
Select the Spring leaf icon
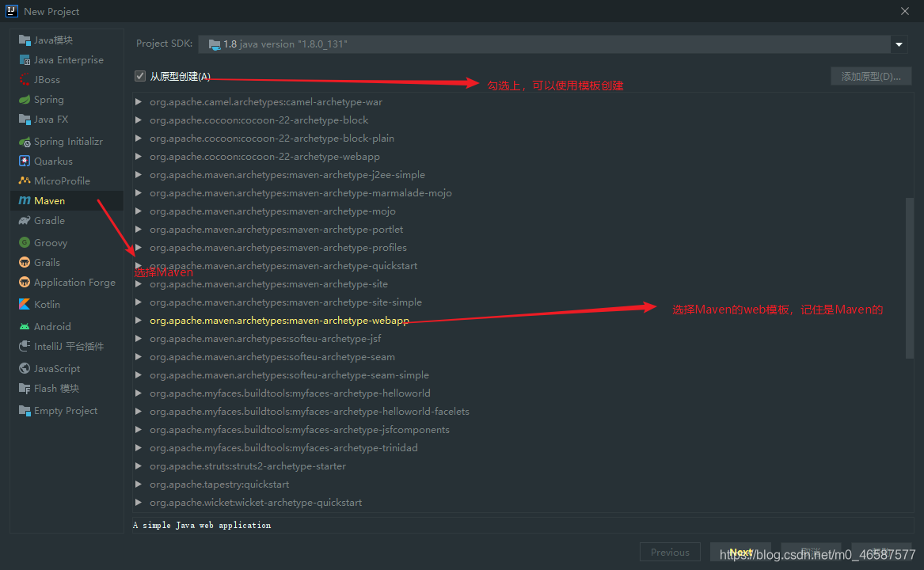coord(25,100)
